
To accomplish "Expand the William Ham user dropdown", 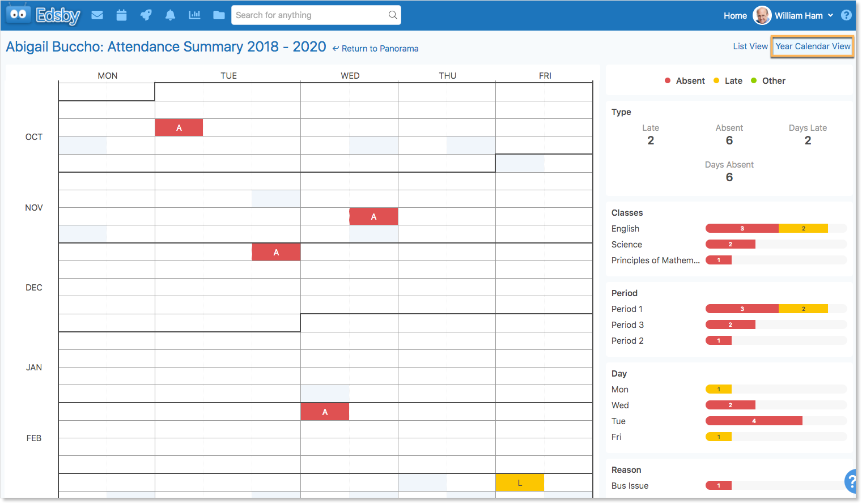I will (x=830, y=15).
